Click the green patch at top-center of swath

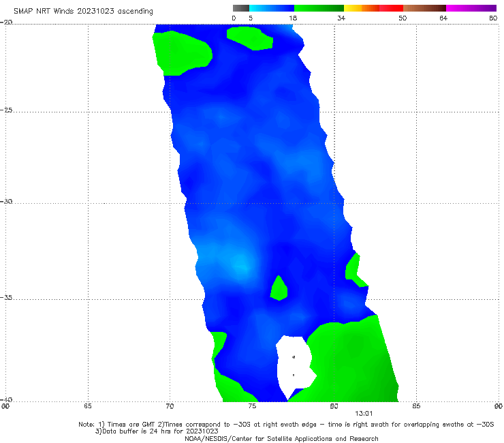click(x=251, y=38)
